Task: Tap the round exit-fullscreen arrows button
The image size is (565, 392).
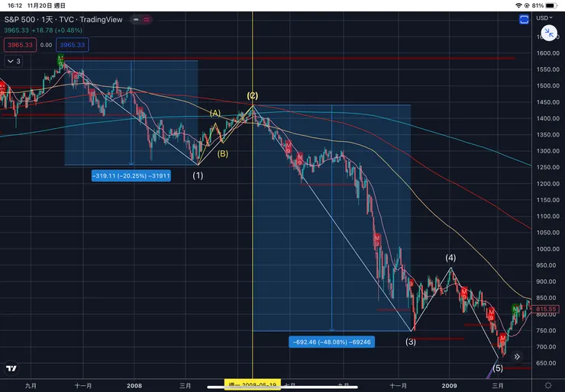Action: (x=549, y=33)
